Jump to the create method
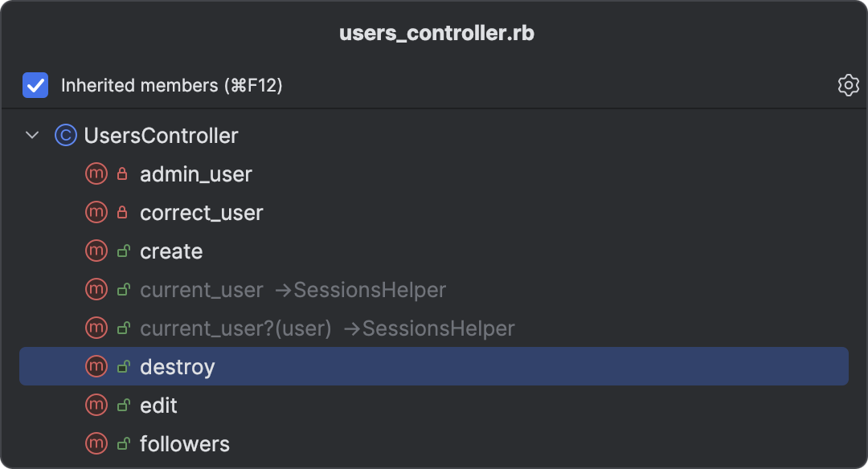The height and width of the screenshot is (469, 868). pos(171,251)
